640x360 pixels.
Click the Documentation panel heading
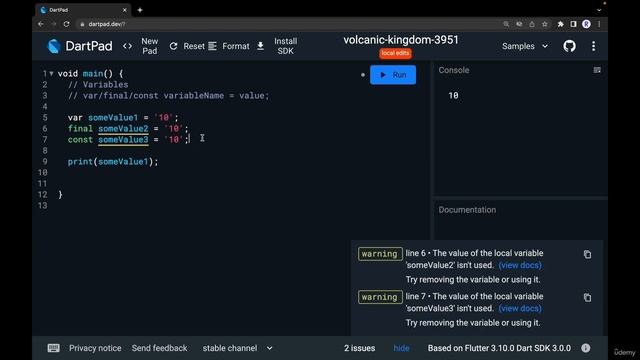(x=467, y=210)
